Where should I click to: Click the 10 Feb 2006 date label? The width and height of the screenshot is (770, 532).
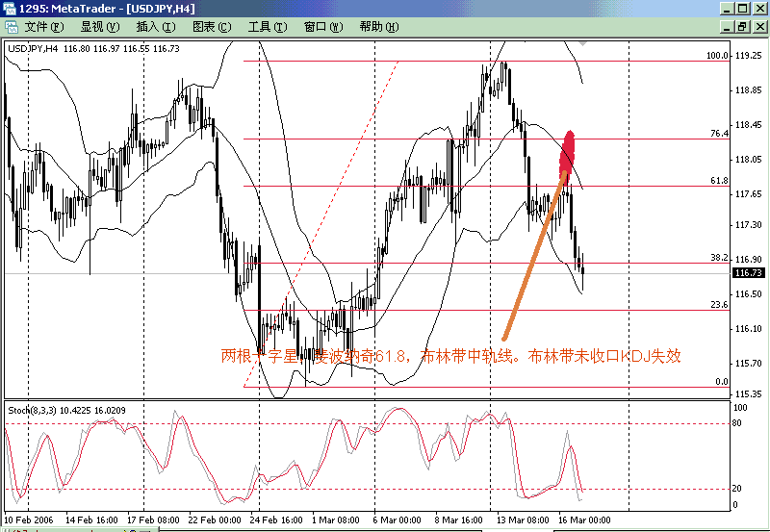tap(29, 519)
